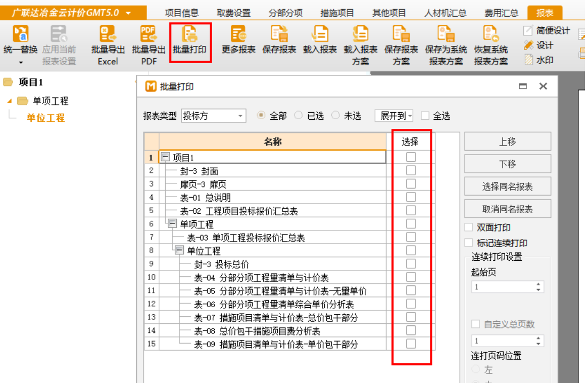Click the 下移 button
The height and width of the screenshot is (383, 588).
pyautogui.click(x=507, y=164)
